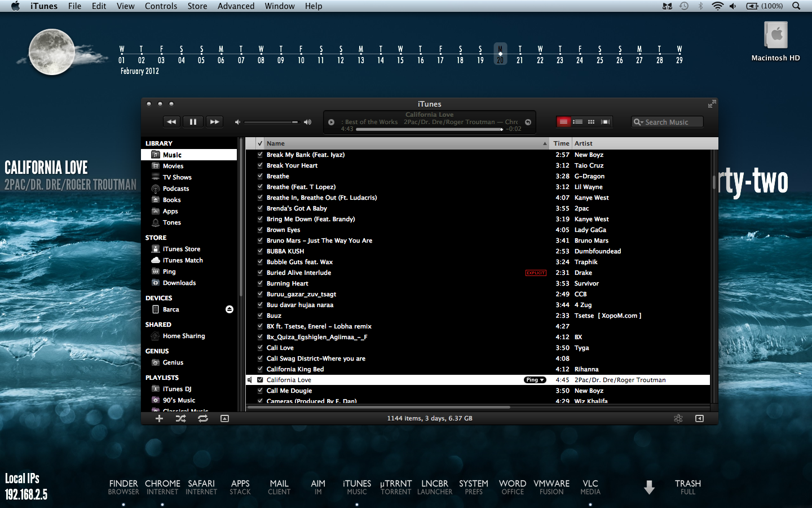Open the Genius atom icon in the bottom bar
Viewport: 812px width, 508px height.
pos(678,418)
